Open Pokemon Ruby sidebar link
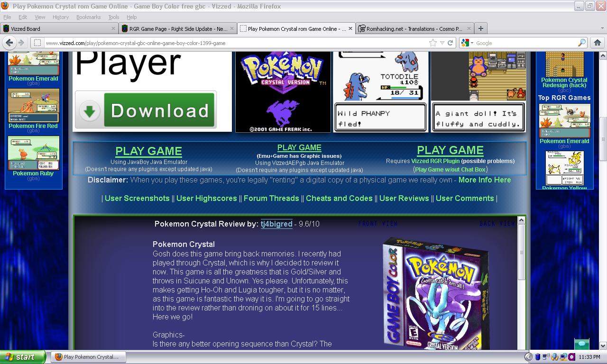Image resolution: width=607 pixels, height=364 pixels. [33, 173]
